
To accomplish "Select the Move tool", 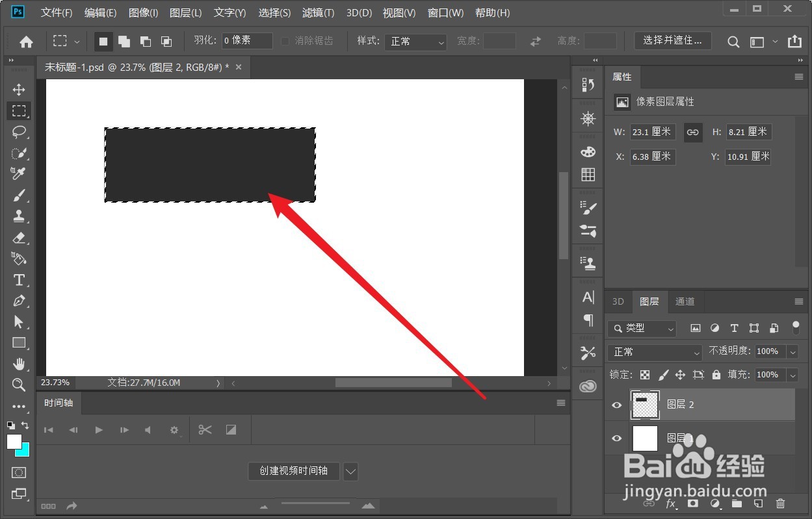I will [x=19, y=90].
